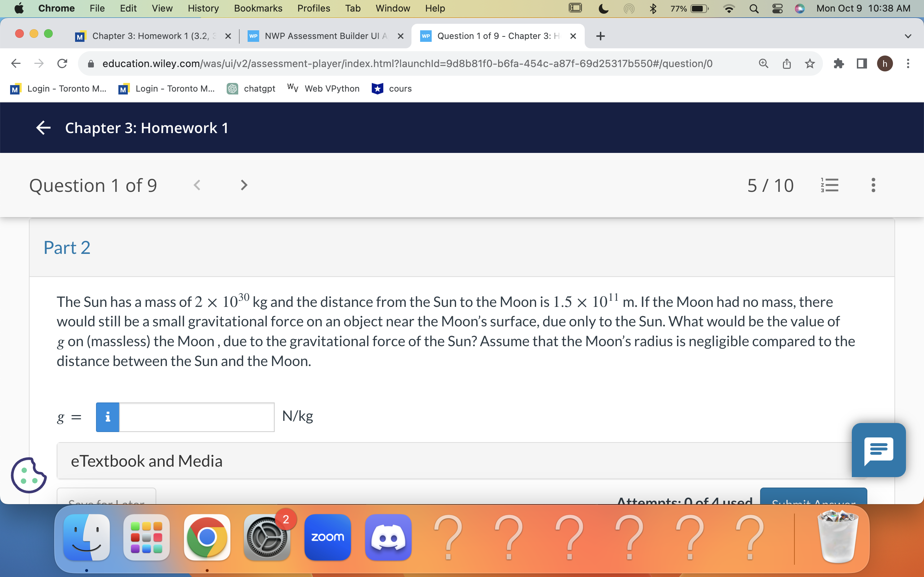Go to the previous question arrow

[197, 185]
